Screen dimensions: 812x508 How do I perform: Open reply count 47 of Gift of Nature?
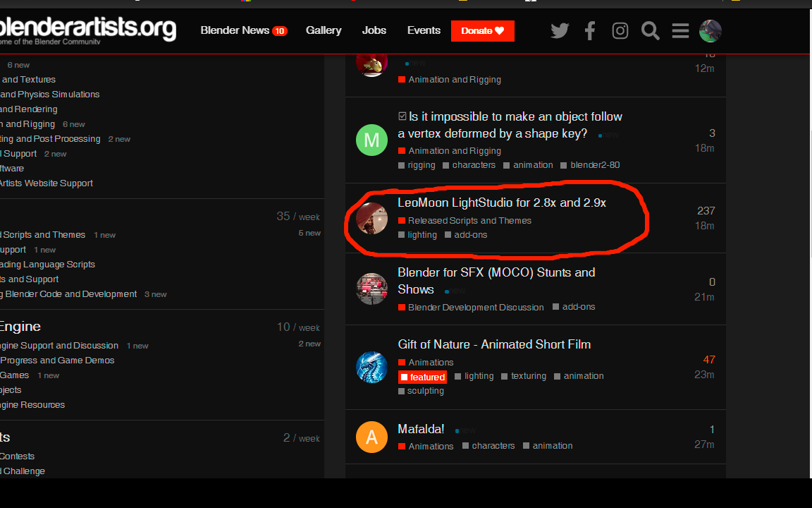click(x=709, y=360)
